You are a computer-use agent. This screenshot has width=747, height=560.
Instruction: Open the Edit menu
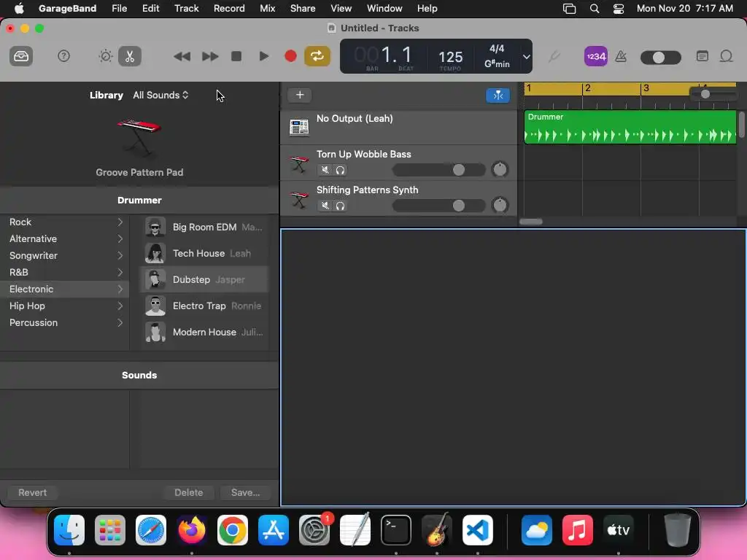click(x=150, y=8)
